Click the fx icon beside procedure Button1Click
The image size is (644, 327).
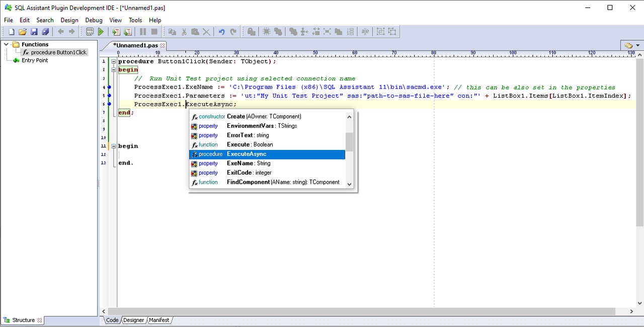[26, 52]
